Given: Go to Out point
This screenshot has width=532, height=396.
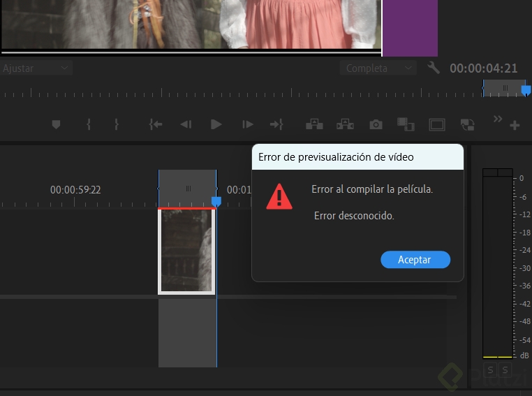Looking at the screenshot, I should tap(276, 124).
